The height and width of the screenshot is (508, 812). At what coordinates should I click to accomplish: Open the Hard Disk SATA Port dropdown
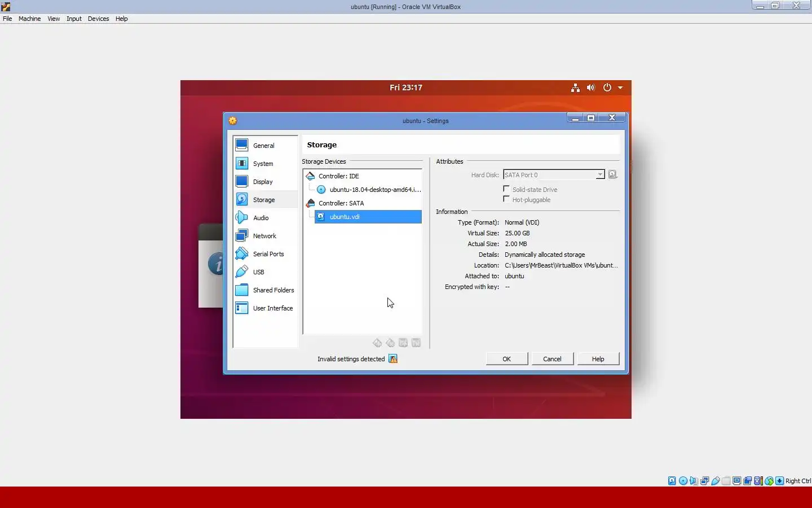[x=554, y=175]
